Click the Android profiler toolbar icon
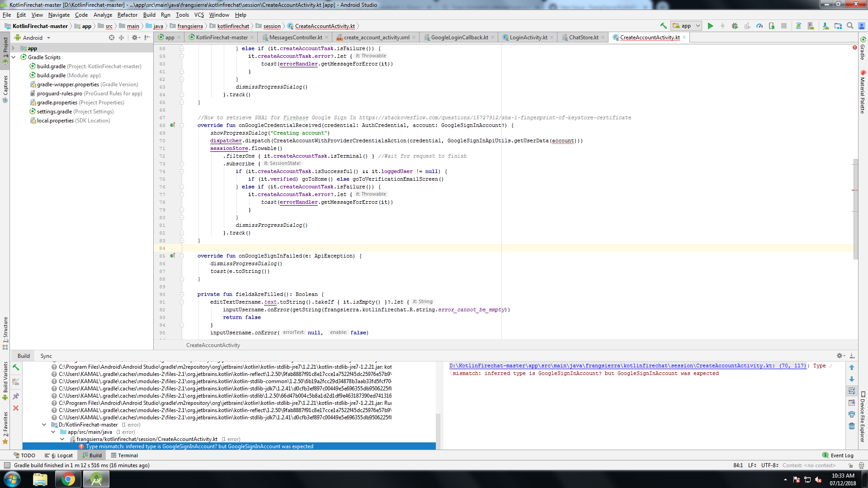 759,26
